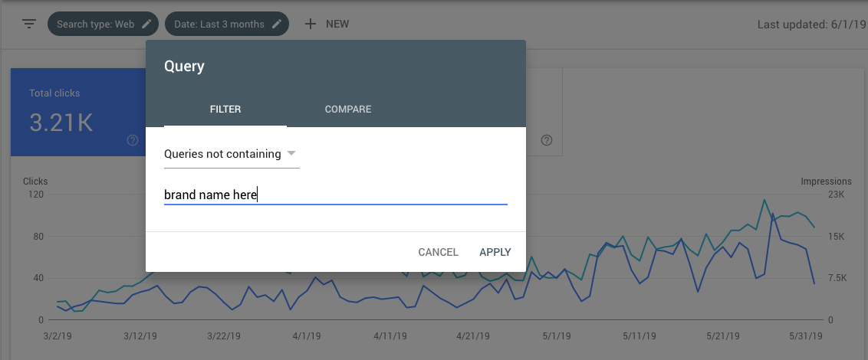This screenshot has width=868, height=360.
Task: Click the help icon right of the dialog
Action: 547,140
